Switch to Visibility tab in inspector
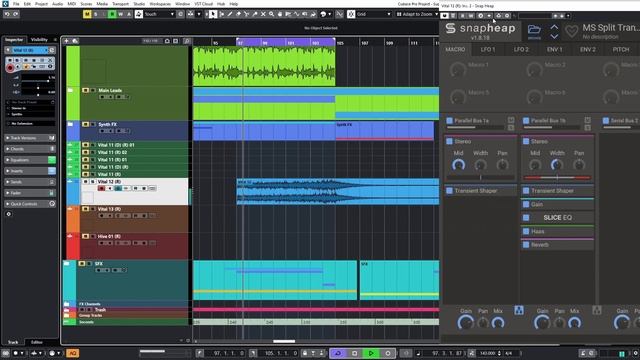 coord(39,40)
